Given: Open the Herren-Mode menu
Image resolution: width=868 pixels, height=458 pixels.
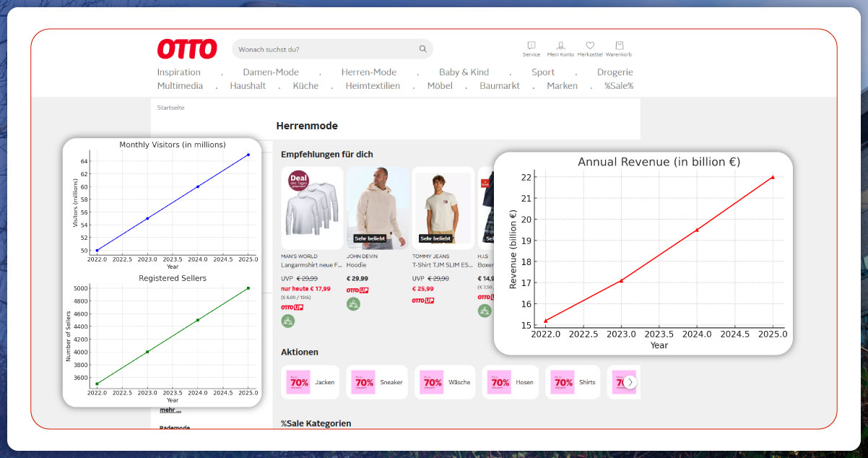Looking at the screenshot, I should click(368, 72).
